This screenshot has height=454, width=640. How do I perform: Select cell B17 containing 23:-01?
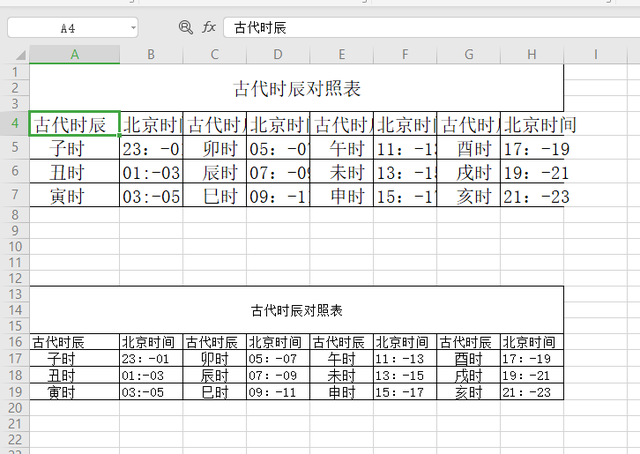[151, 358]
